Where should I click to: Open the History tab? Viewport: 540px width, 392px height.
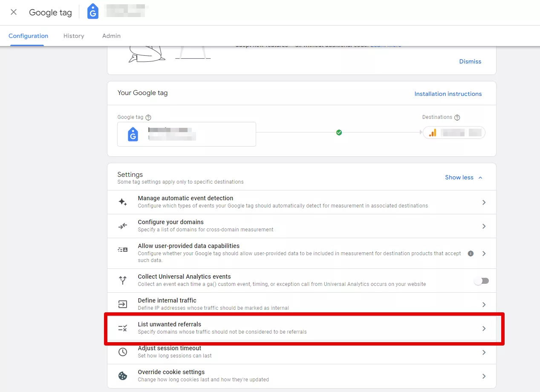[74, 36]
